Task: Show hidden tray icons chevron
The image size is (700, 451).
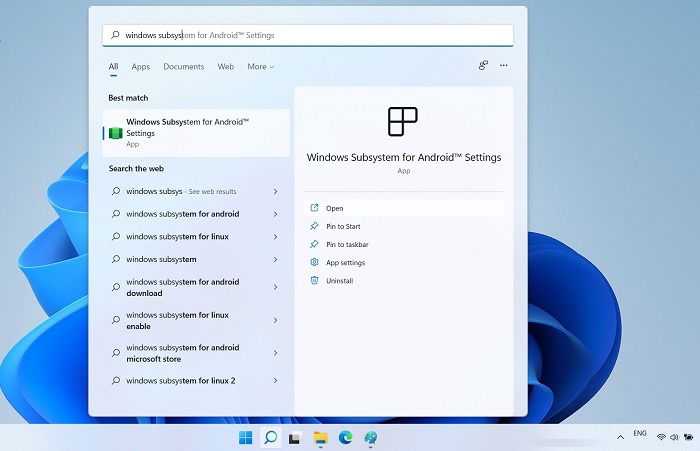Action: coord(621,437)
